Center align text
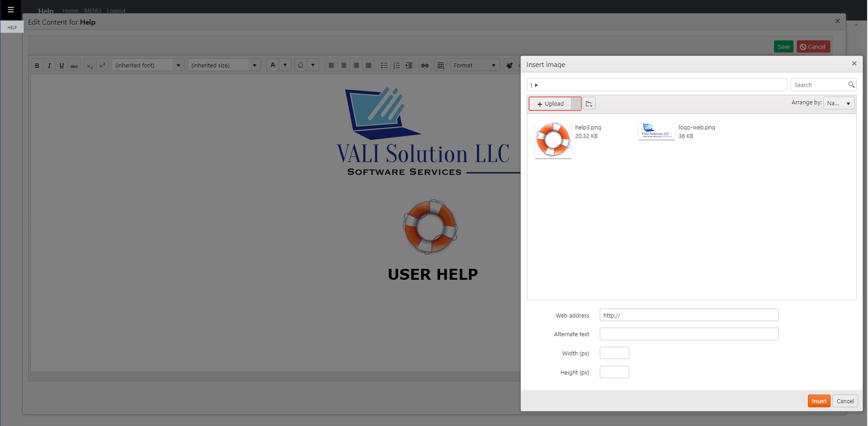 pyautogui.click(x=344, y=66)
